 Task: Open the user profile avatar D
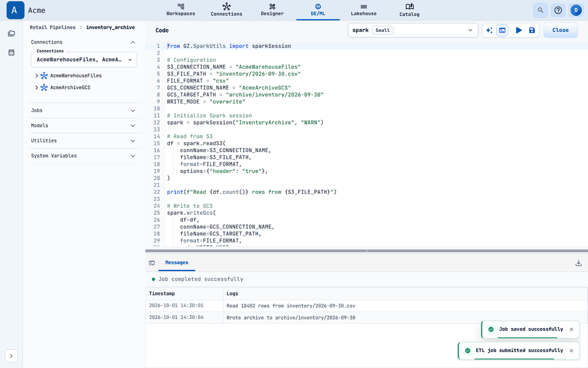coord(576,10)
